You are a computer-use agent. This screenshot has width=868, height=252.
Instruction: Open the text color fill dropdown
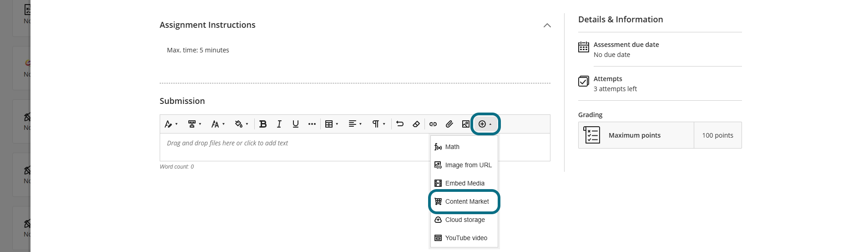(242, 124)
